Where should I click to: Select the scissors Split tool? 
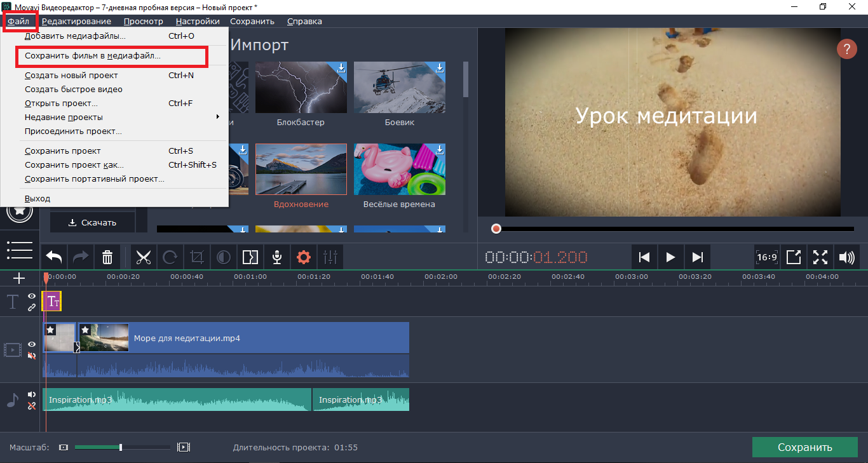coord(144,257)
